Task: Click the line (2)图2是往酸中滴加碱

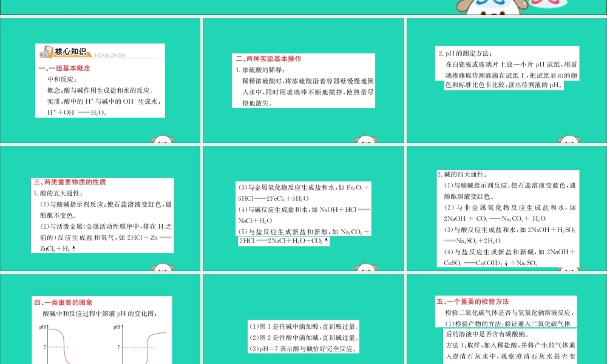Action: coord(304,338)
